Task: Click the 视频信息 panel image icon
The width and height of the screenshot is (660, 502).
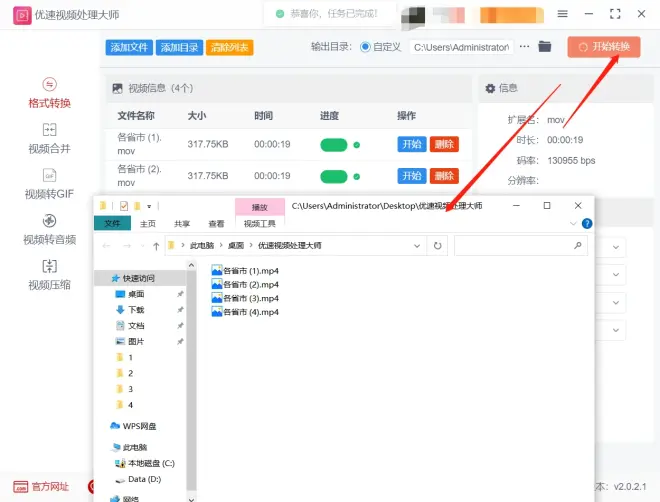Action: point(117,88)
